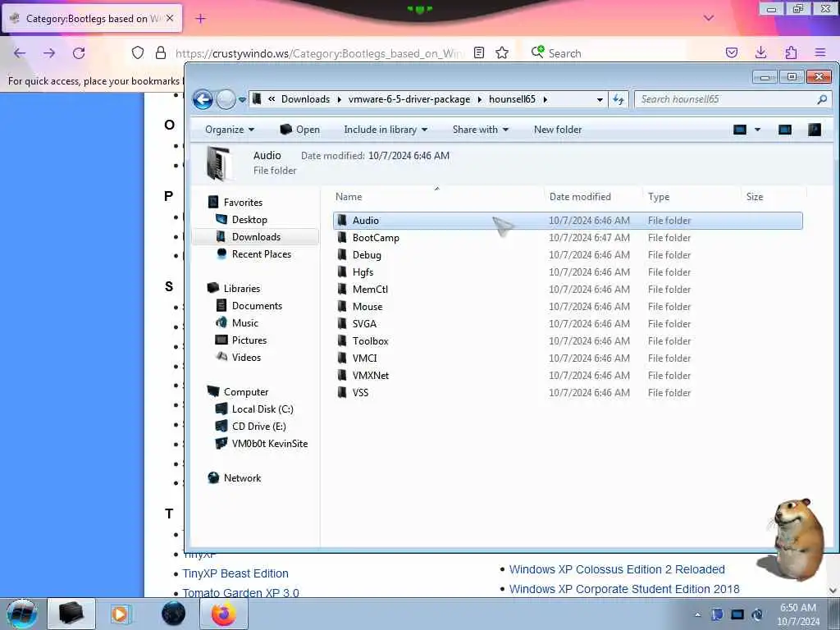Expand the address bar history dropdown
The height and width of the screenshot is (630, 840).
pos(600,99)
